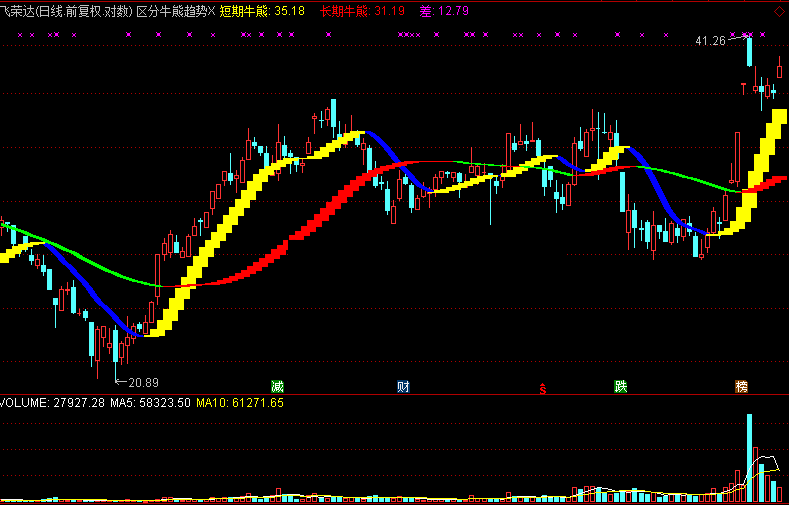This screenshot has height=505, width=789.
Task: Click the red 长期牛熊: 31.19 value
Action: (x=362, y=11)
